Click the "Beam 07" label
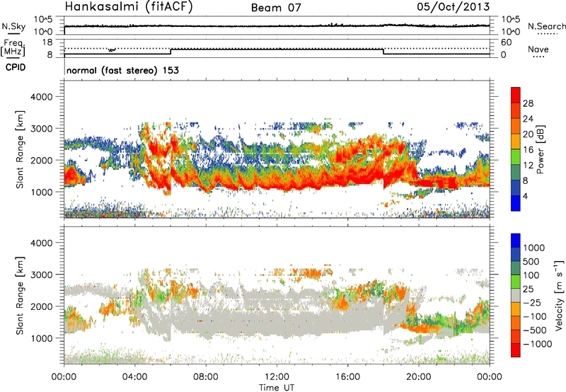The height and width of the screenshot is (392, 566). [x=276, y=8]
